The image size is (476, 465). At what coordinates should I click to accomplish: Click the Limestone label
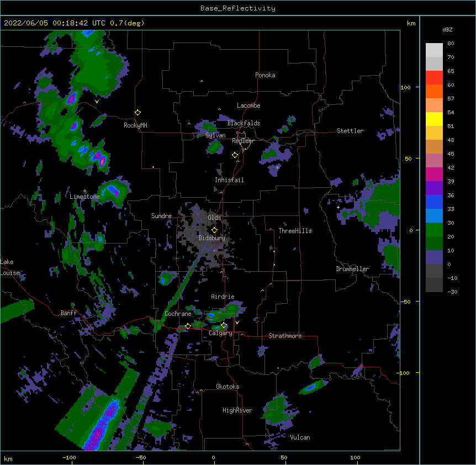(x=84, y=197)
